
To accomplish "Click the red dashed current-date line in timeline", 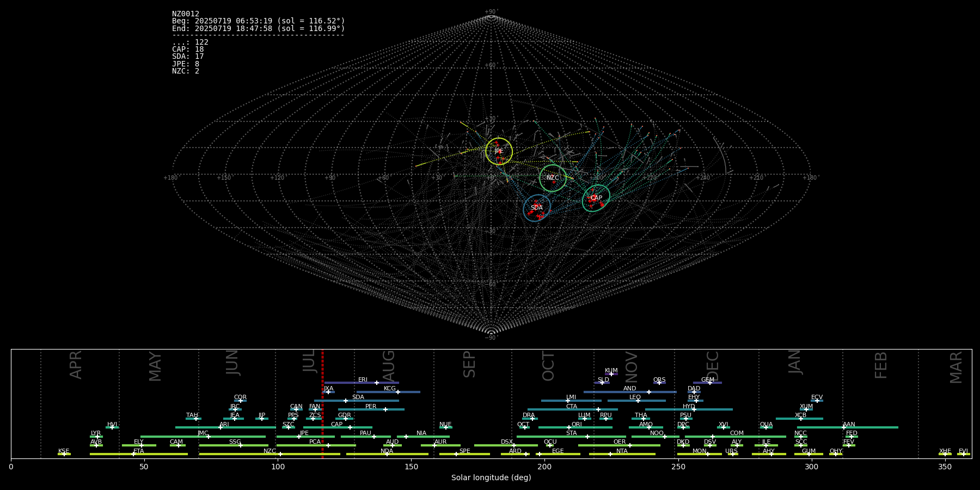I will pos(322,403).
